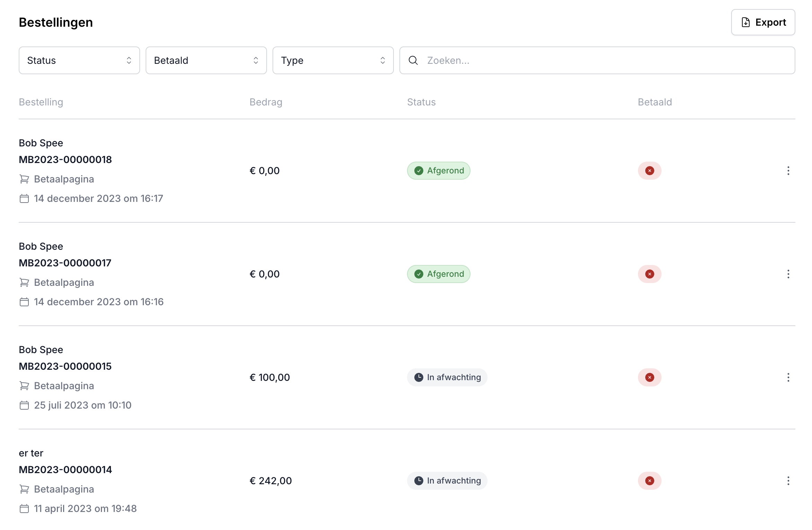Sort by Bedrag column header
This screenshot has width=812, height=530.
pyautogui.click(x=266, y=102)
